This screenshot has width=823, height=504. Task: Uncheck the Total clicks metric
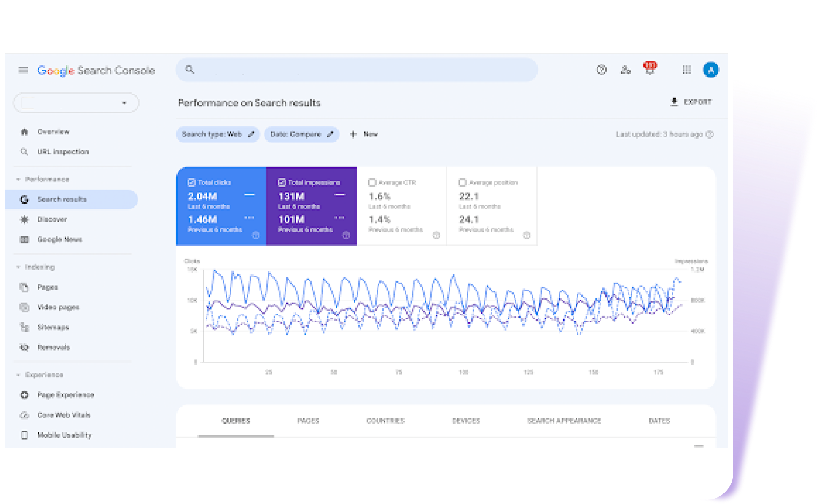[192, 182]
